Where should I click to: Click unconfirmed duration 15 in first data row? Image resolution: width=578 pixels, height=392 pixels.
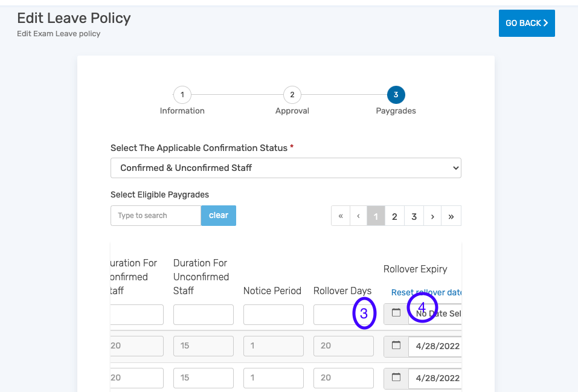pyautogui.click(x=204, y=346)
